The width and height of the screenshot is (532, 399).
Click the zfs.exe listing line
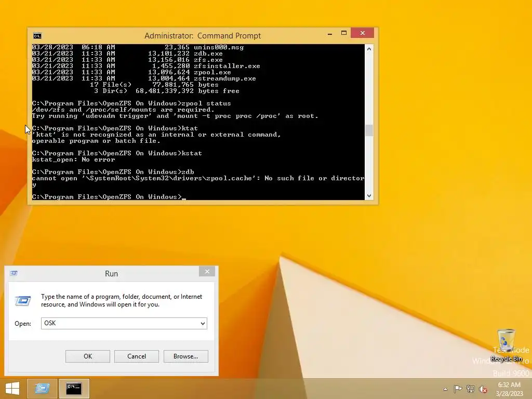click(x=127, y=60)
